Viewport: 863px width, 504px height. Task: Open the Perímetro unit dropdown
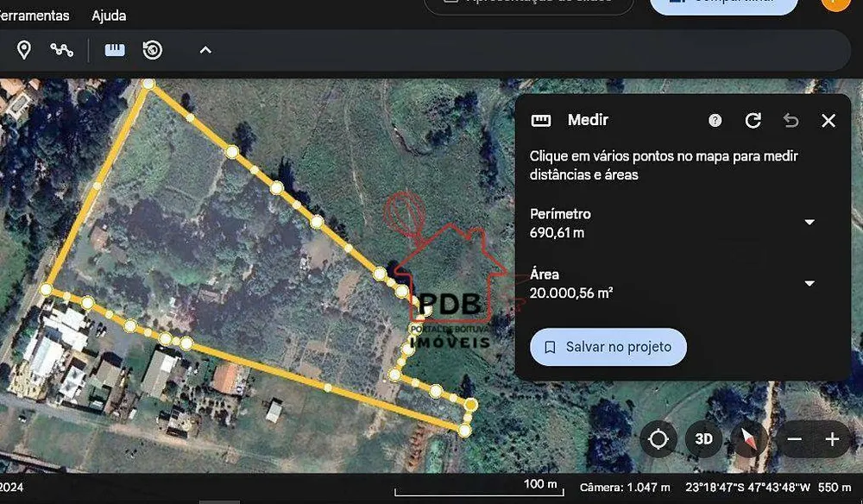pyautogui.click(x=809, y=223)
